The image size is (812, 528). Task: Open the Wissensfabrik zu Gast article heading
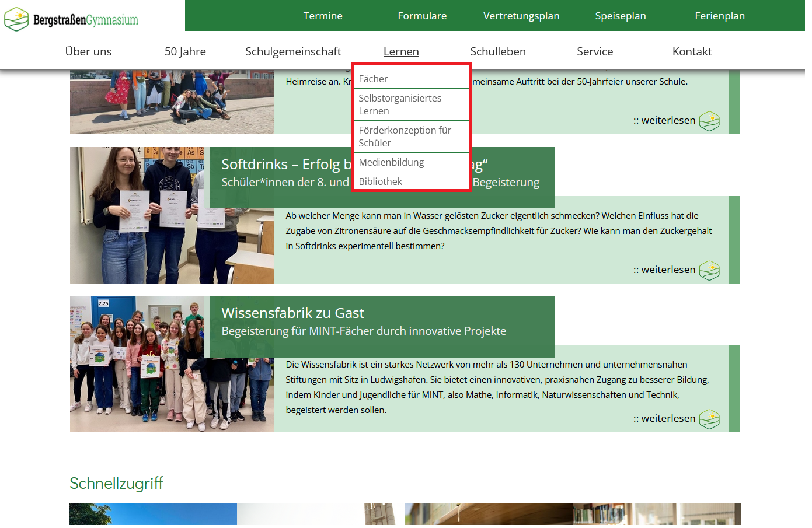tap(292, 313)
